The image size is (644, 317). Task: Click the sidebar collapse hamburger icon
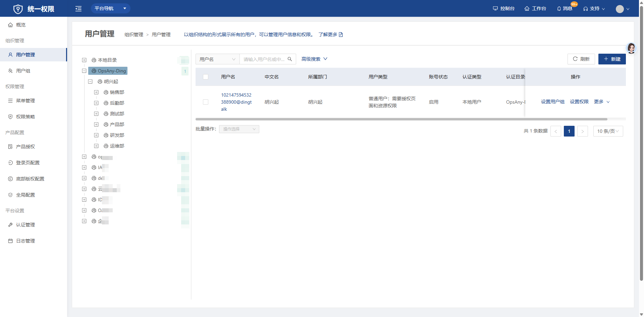click(x=78, y=9)
